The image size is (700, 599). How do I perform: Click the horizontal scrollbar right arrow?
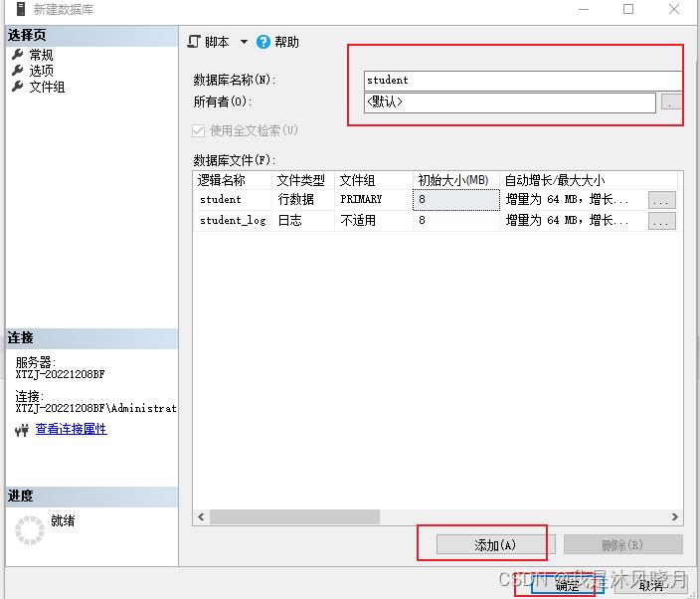pyautogui.click(x=674, y=516)
